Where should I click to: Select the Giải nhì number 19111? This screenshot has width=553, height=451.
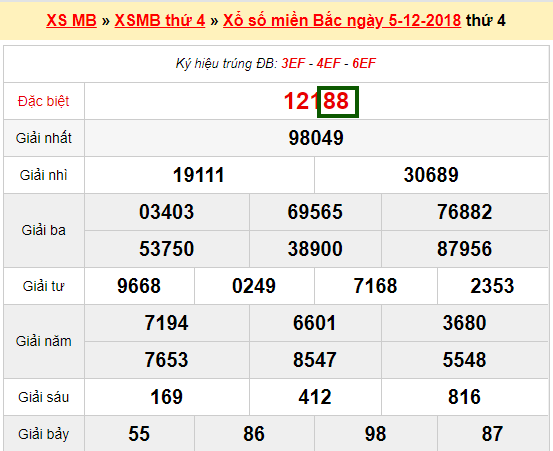coord(199,175)
